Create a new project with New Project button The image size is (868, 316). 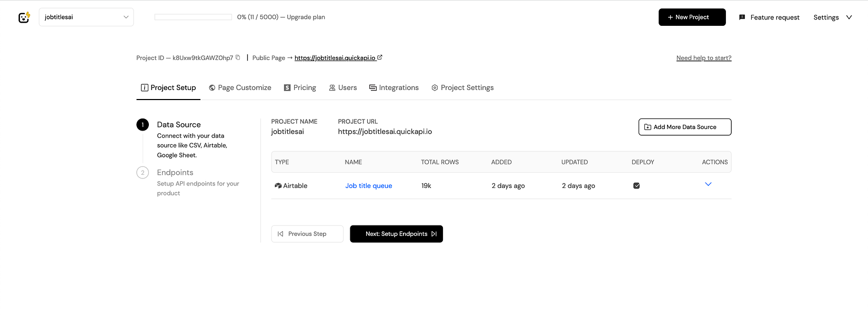pos(692,17)
